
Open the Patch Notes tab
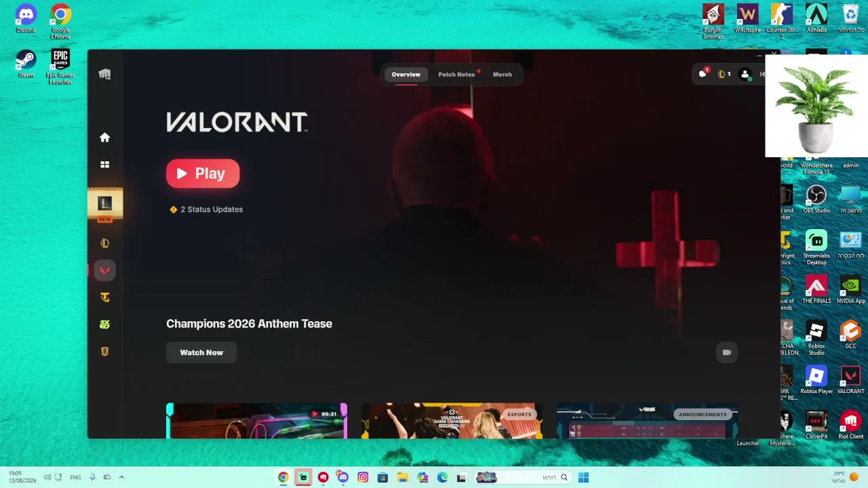(x=456, y=75)
